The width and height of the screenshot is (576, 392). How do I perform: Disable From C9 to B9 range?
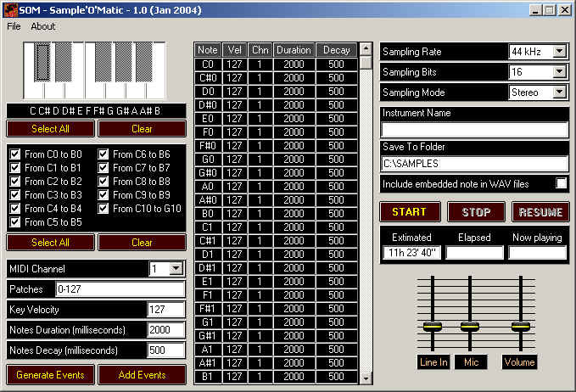(x=103, y=195)
